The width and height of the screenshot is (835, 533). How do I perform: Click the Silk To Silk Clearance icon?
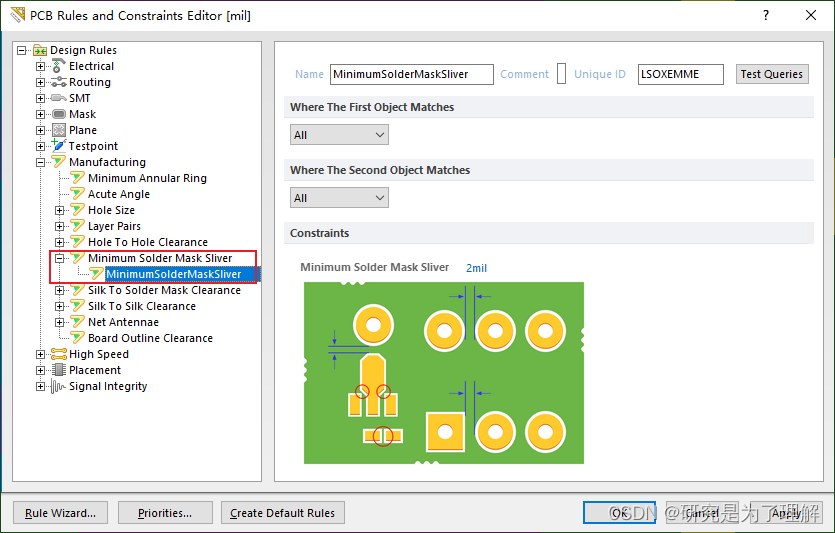(x=78, y=306)
